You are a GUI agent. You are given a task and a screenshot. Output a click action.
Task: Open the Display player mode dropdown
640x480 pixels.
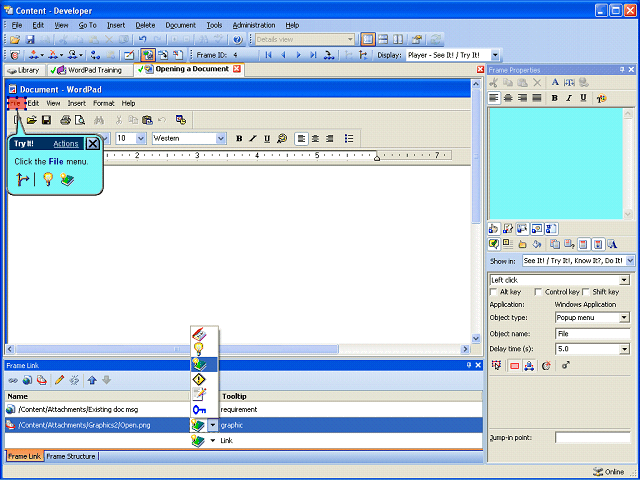[495, 55]
